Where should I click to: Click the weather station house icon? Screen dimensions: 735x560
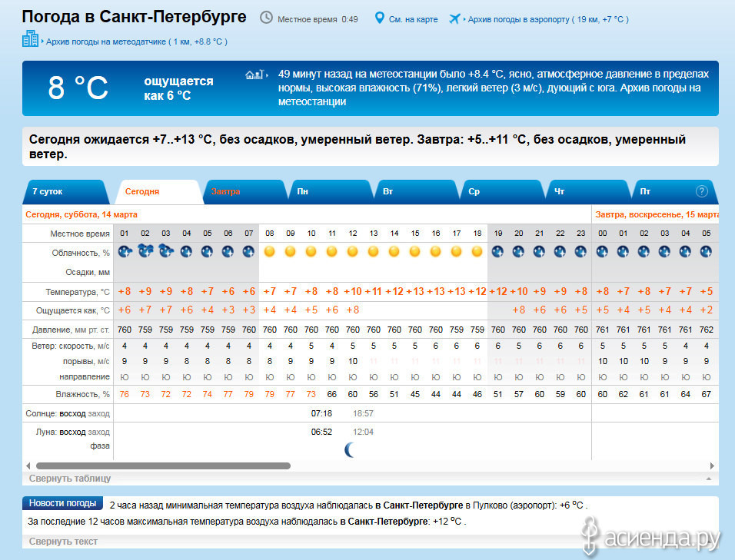(253, 75)
